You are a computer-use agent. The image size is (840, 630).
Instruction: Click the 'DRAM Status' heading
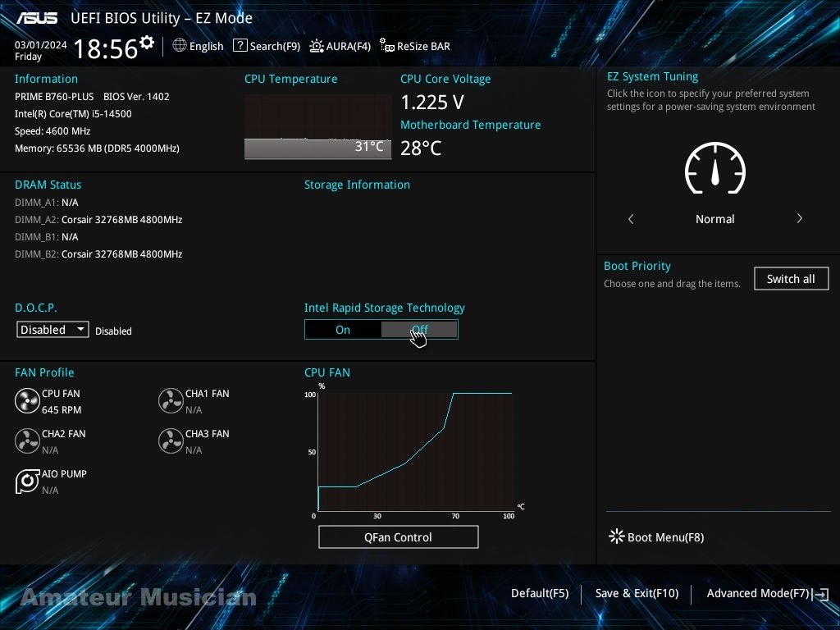click(48, 185)
